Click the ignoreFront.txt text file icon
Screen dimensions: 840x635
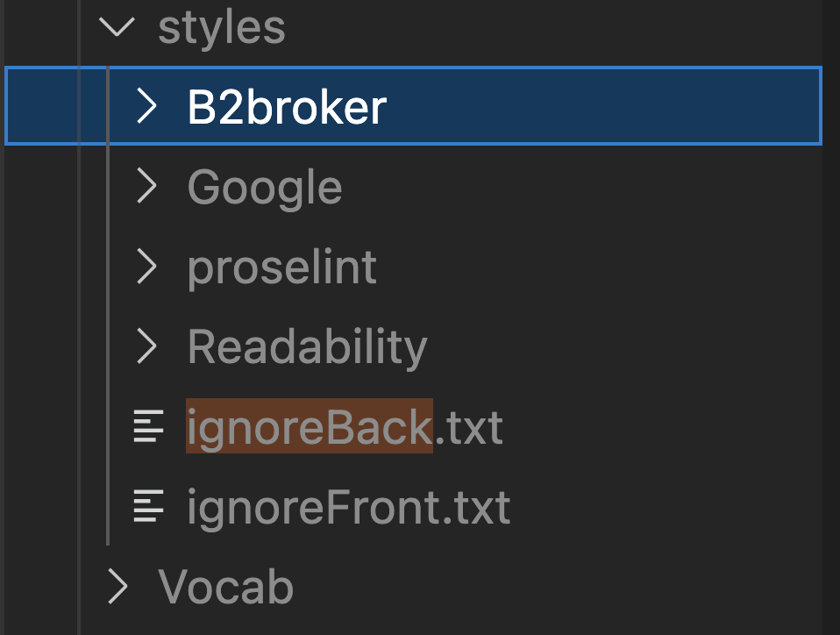[148, 507]
